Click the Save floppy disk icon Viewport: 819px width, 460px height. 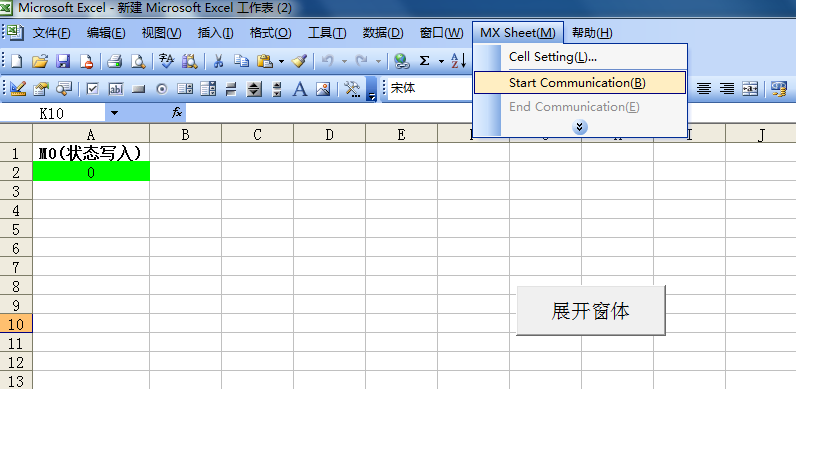click(63, 61)
